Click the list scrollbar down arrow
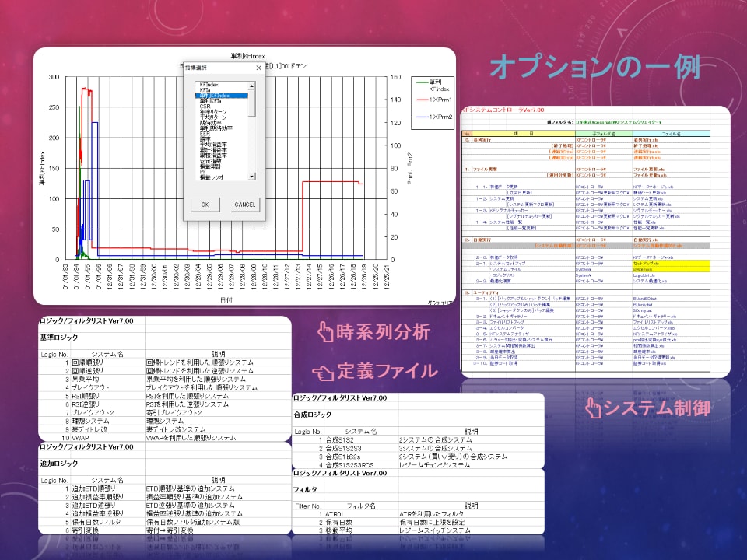The image size is (747, 560). (x=251, y=177)
